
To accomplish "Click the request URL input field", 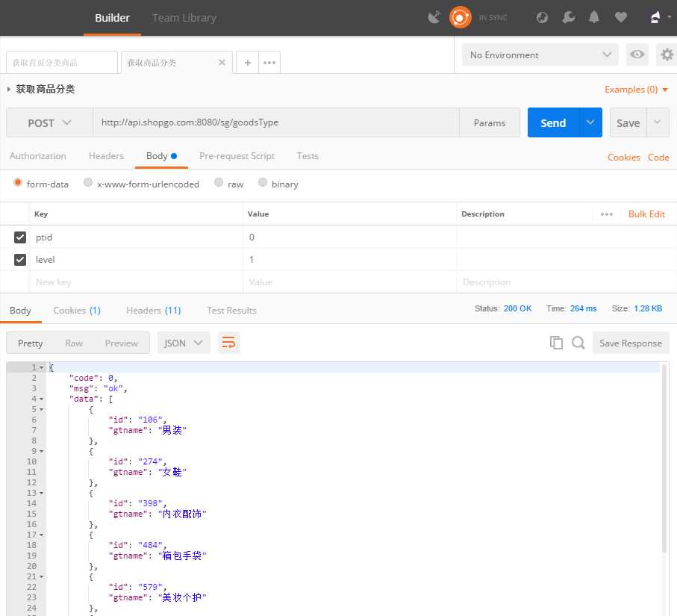I will pyautogui.click(x=276, y=122).
